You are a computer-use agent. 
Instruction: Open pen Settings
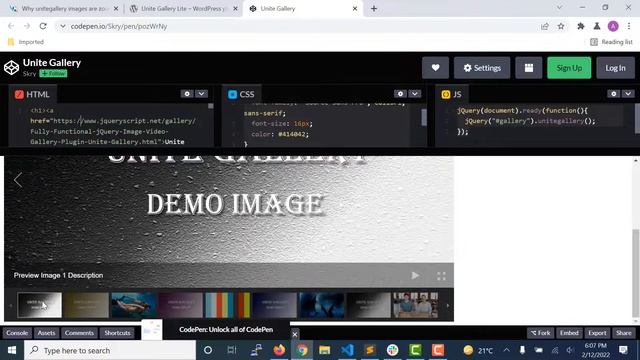pos(482,68)
